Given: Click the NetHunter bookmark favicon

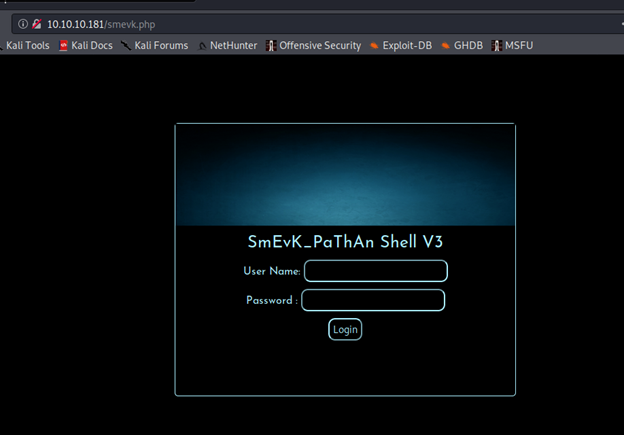Looking at the screenshot, I should point(202,45).
